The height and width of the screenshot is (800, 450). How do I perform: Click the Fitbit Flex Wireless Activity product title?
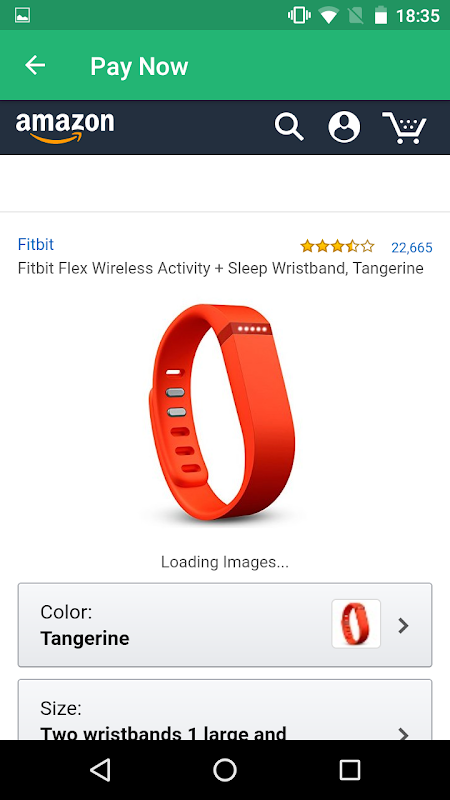click(220, 268)
